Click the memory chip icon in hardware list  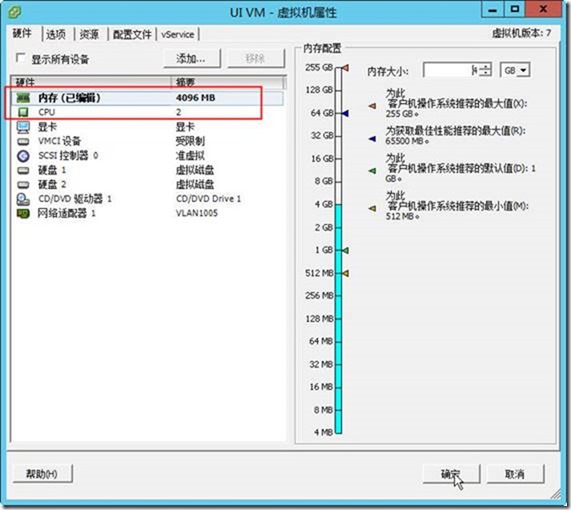(23, 98)
